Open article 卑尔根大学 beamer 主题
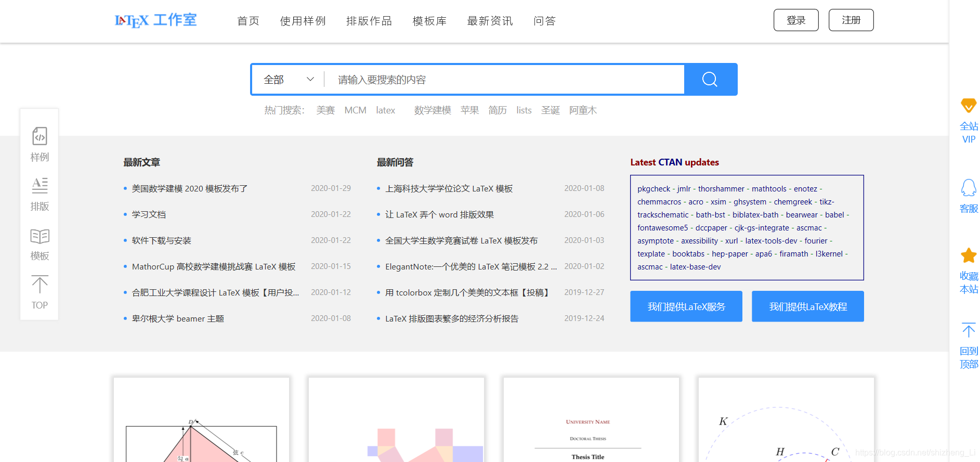The image size is (980, 462). tap(178, 318)
